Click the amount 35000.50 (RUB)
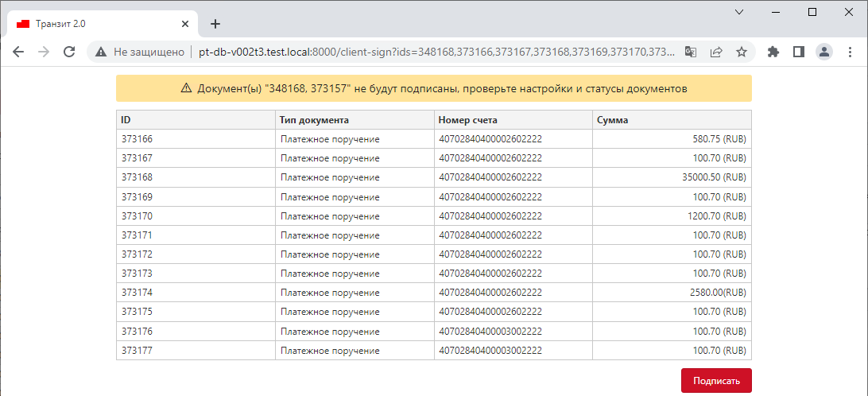This screenshot has width=868, height=396. pyautogui.click(x=715, y=178)
